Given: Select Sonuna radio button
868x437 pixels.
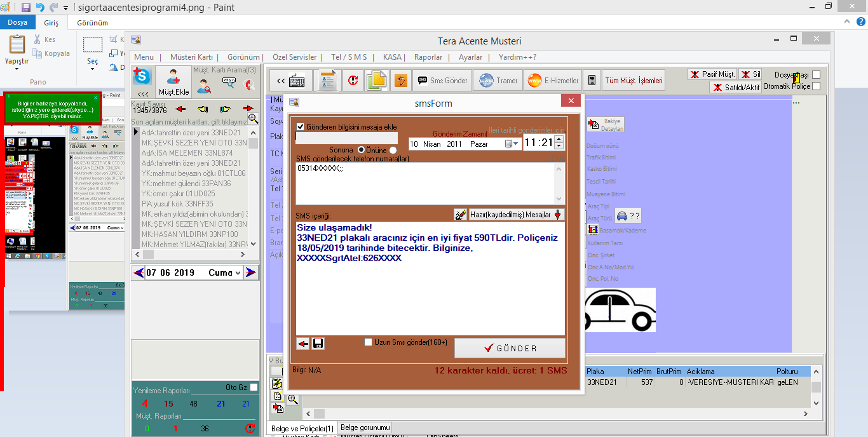Looking at the screenshot, I should point(361,150).
